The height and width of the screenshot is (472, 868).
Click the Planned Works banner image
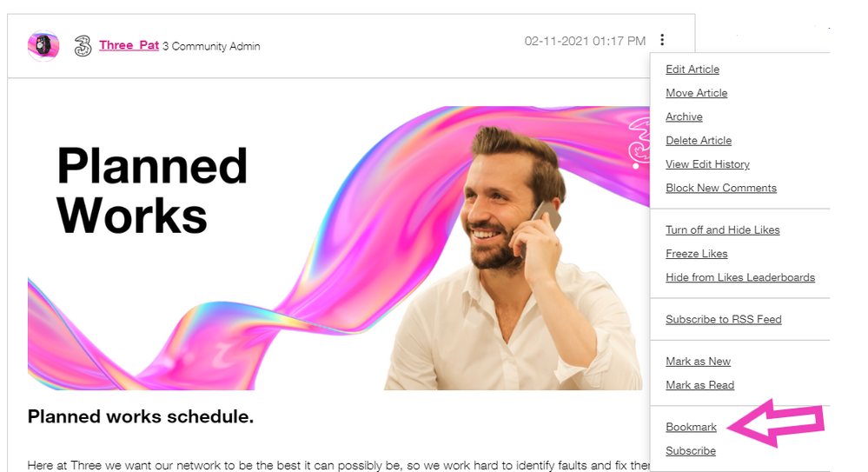point(338,249)
